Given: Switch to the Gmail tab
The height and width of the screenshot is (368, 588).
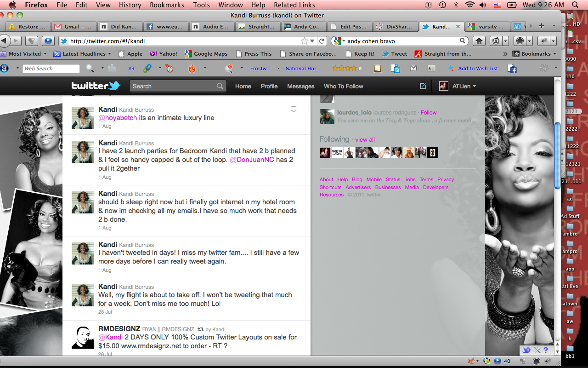Looking at the screenshot, I should [x=73, y=26].
